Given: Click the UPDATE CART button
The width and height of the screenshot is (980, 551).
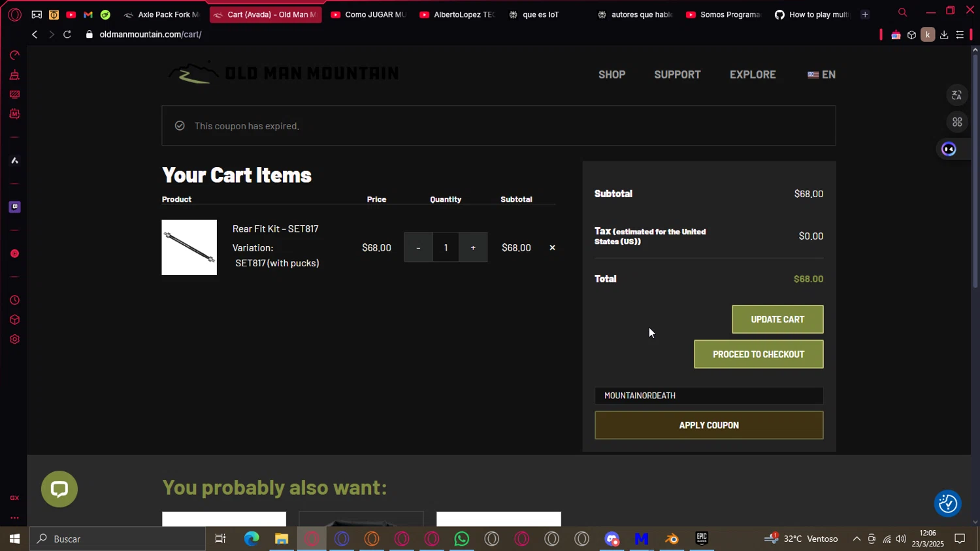Looking at the screenshot, I should (x=777, y=319).
